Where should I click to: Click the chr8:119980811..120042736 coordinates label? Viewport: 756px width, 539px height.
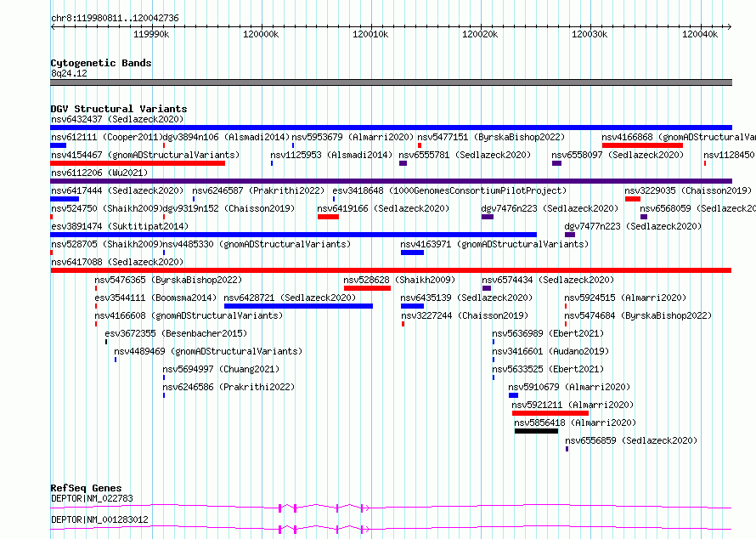tap(115, 18)
